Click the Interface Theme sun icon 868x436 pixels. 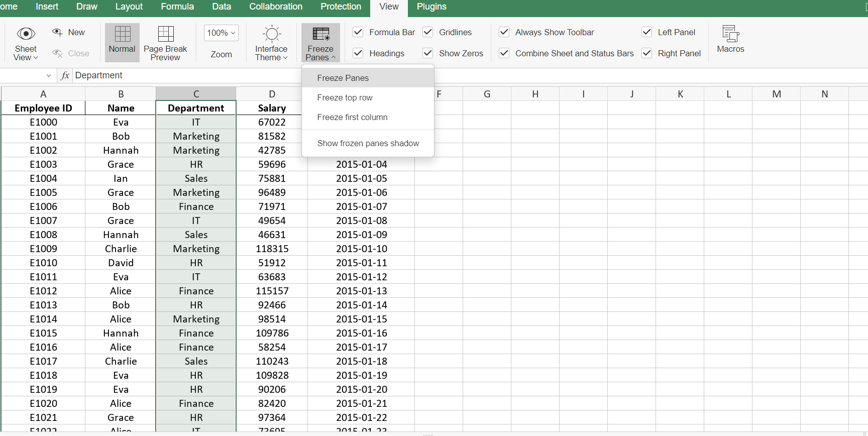271,34
